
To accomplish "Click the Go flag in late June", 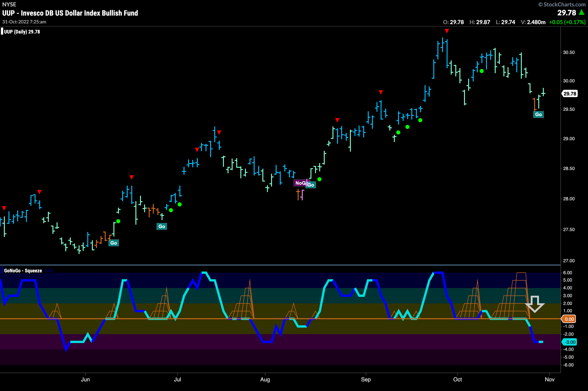I will [162, 226].
